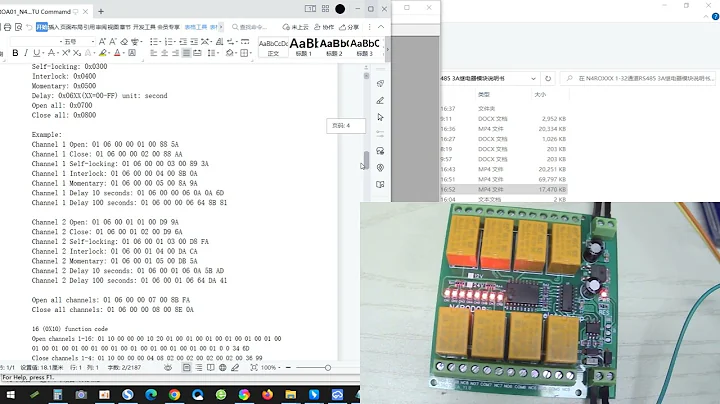Viewport: 720px width, 404px height.
Task: Click the 分享 share button
Action: [349, 27]
